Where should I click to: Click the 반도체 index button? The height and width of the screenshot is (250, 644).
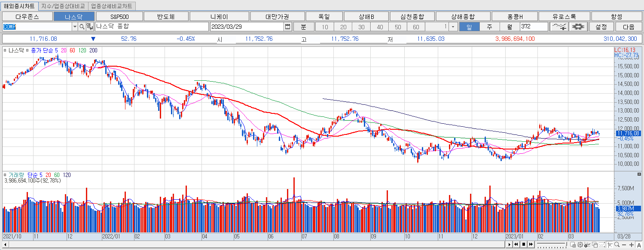point(166,17)
